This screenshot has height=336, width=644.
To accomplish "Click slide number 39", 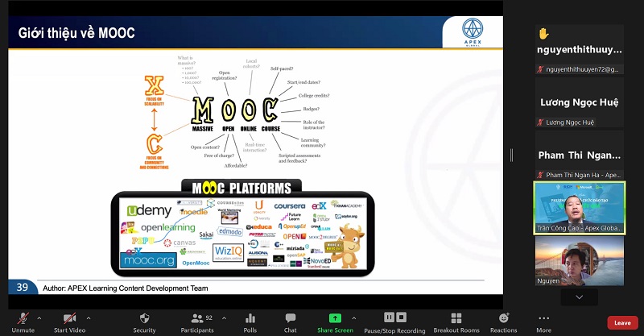I will click(x=23, y=287).
